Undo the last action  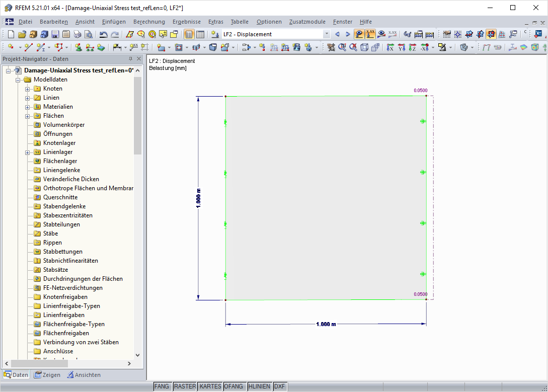click(x=103, y=34)
